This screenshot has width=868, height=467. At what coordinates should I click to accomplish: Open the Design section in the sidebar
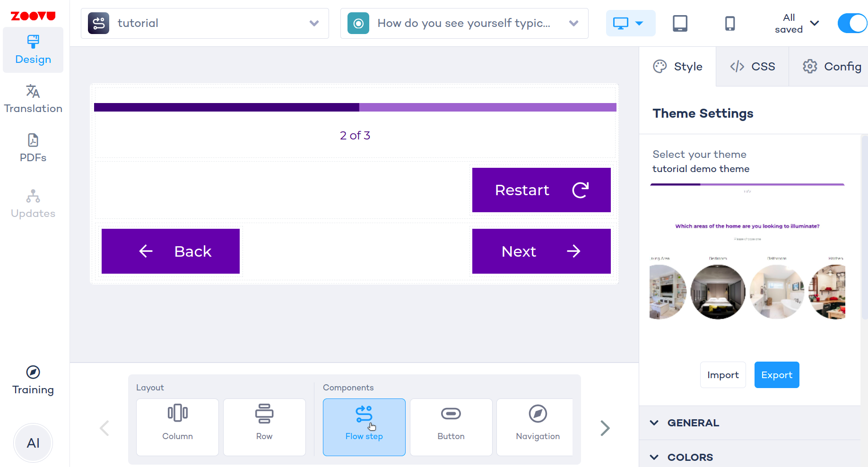(x=33, y=49)
